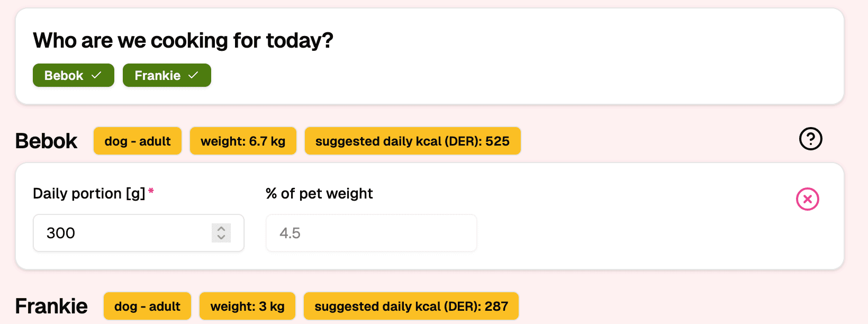Click the "% of pet weight" label

click(x=319, y=193)
